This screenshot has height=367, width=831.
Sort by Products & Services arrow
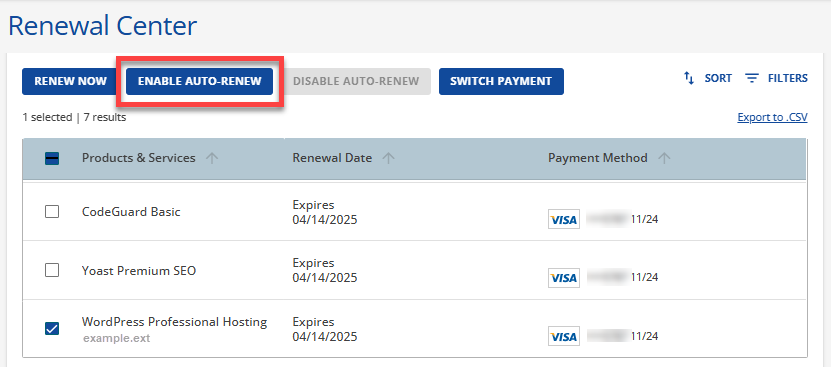[212, 158]
